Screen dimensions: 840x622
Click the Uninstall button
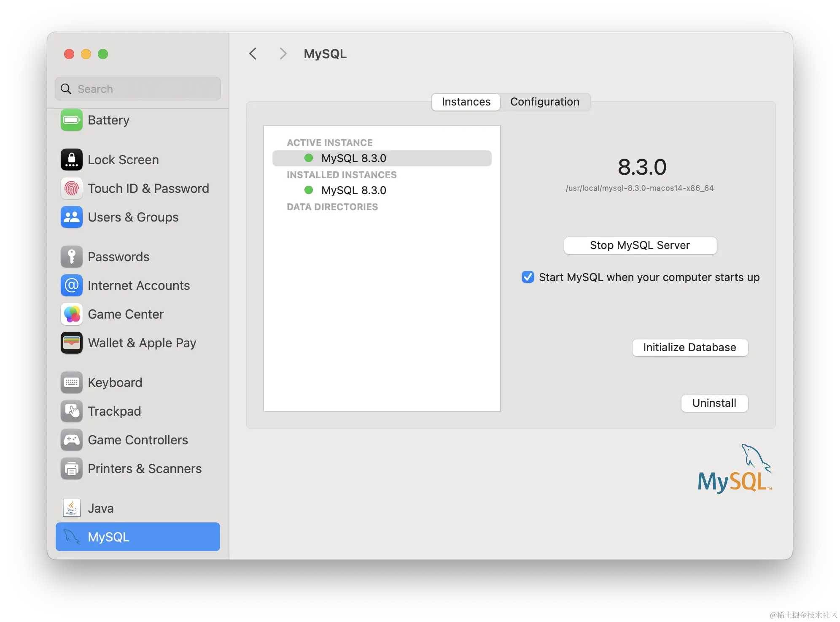point(714,403)
